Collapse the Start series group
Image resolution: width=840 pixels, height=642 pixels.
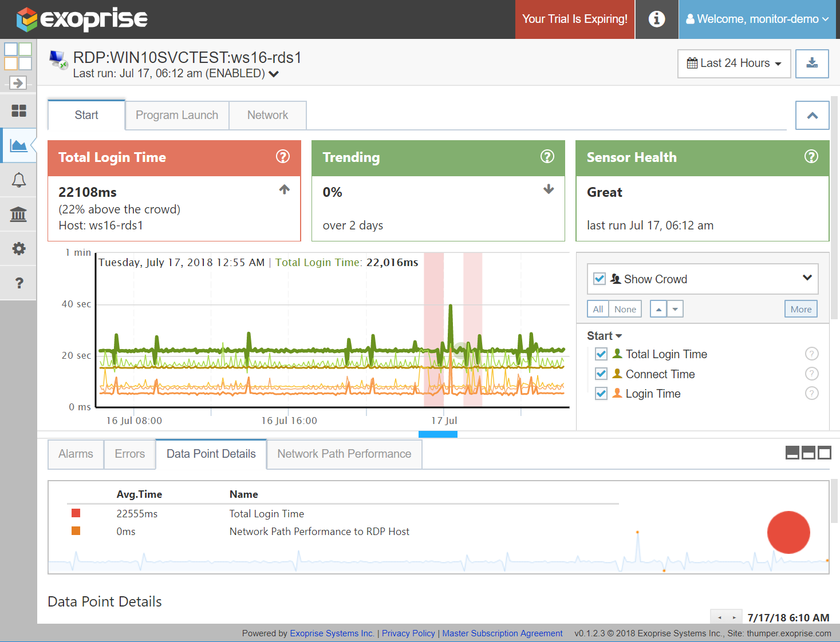(x=605, y=336)
